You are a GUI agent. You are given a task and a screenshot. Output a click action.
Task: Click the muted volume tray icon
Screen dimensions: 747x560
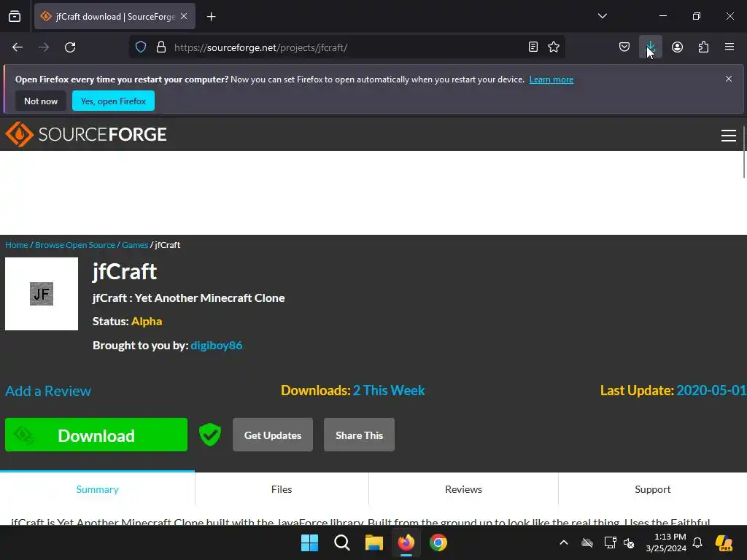point(629,542)
